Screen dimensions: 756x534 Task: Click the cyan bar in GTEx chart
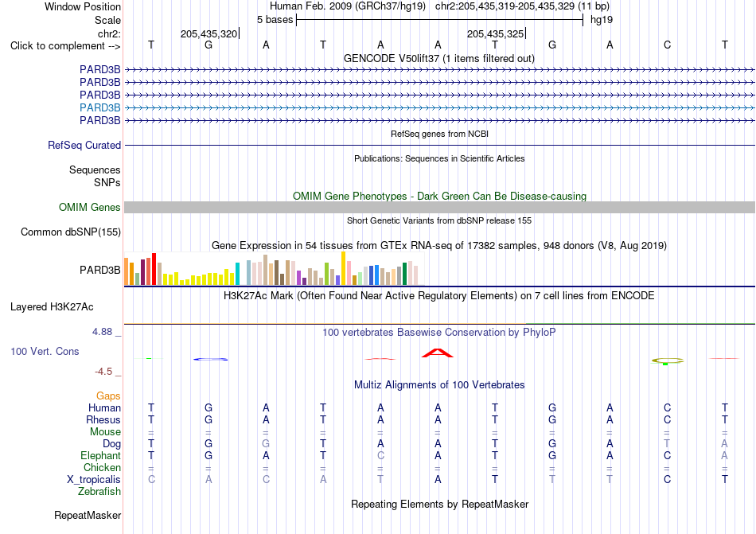click(x=237, y=274)
